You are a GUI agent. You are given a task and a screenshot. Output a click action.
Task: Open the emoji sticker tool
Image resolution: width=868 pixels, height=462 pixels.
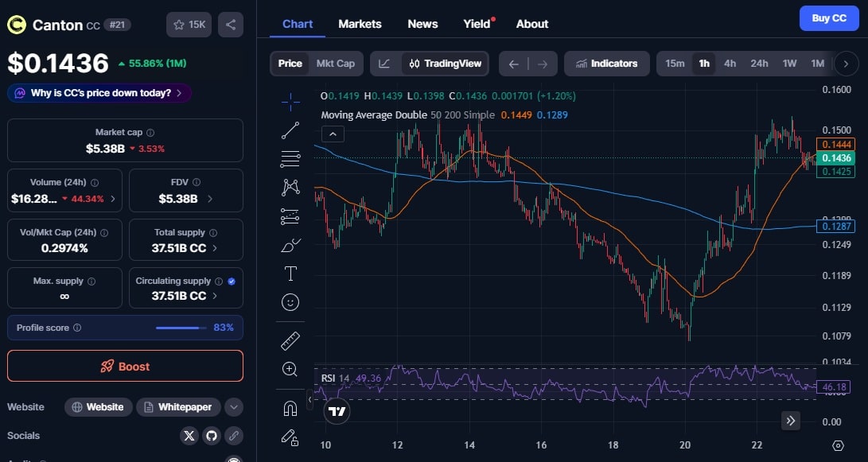point(290,302)
